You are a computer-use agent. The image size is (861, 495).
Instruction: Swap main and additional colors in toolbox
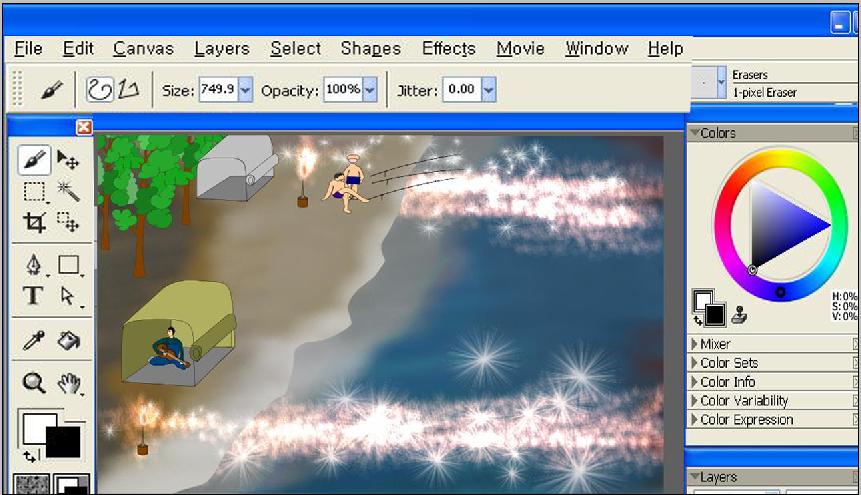point(29,455)
